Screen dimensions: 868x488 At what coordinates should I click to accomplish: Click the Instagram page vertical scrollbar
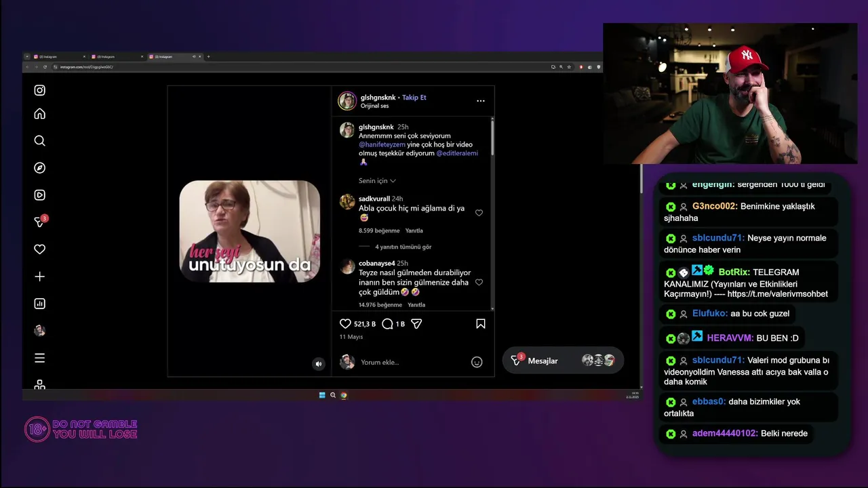point(641,180)
